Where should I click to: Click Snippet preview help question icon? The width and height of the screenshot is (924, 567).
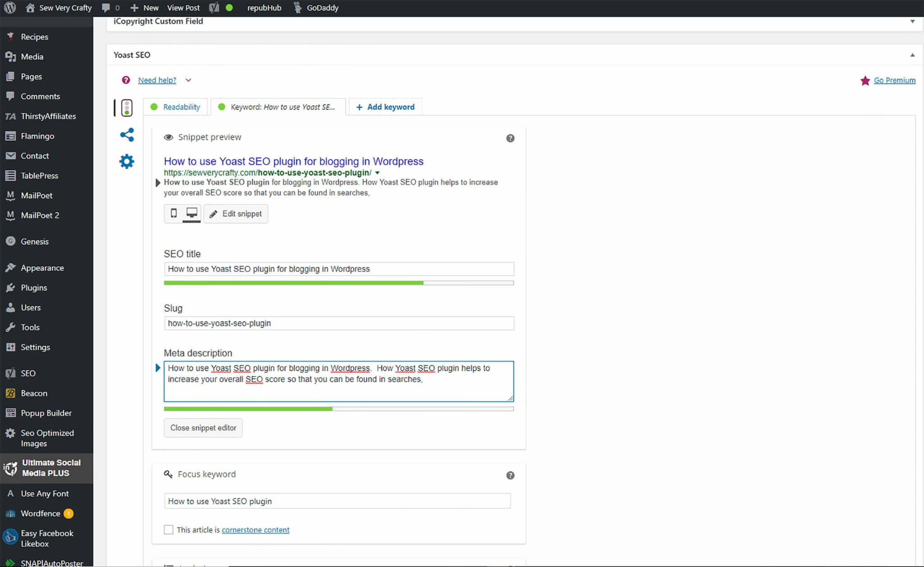(x=510, y=138)
